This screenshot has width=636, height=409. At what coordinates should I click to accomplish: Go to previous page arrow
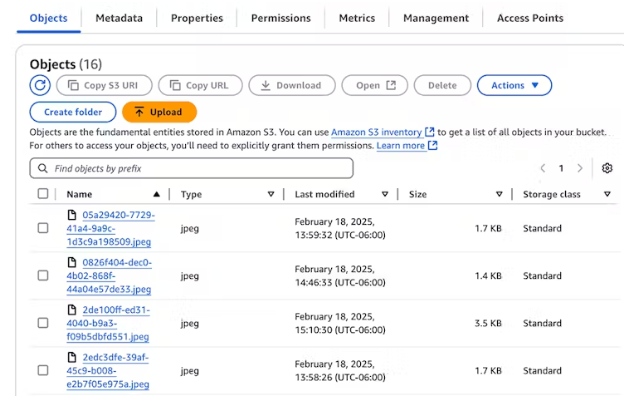coord(543,168)
